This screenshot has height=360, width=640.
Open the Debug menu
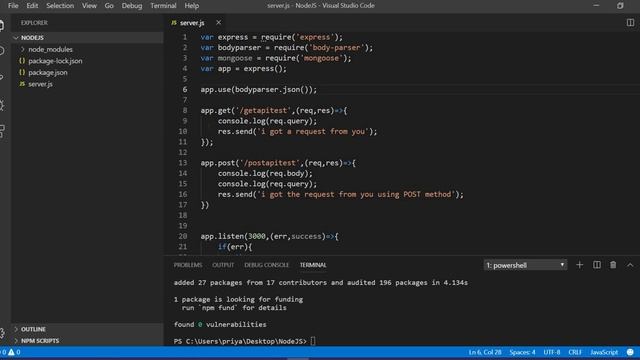(132, 6)
